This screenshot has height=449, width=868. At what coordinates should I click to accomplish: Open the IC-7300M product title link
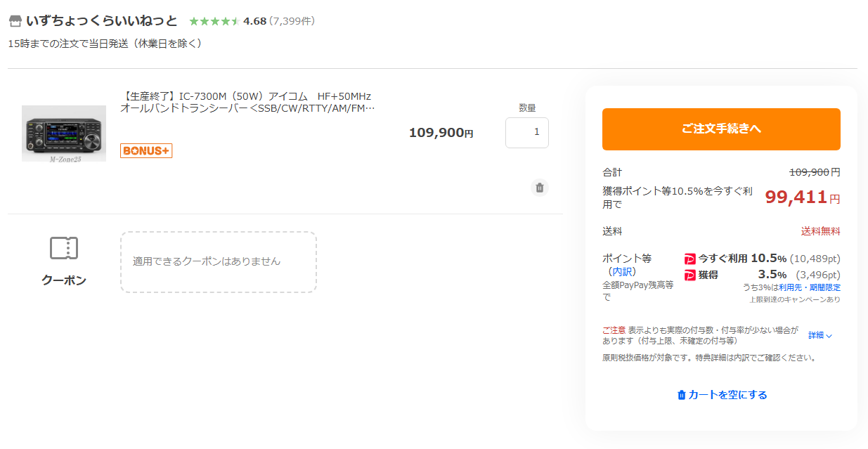click(x=247, y=103)
